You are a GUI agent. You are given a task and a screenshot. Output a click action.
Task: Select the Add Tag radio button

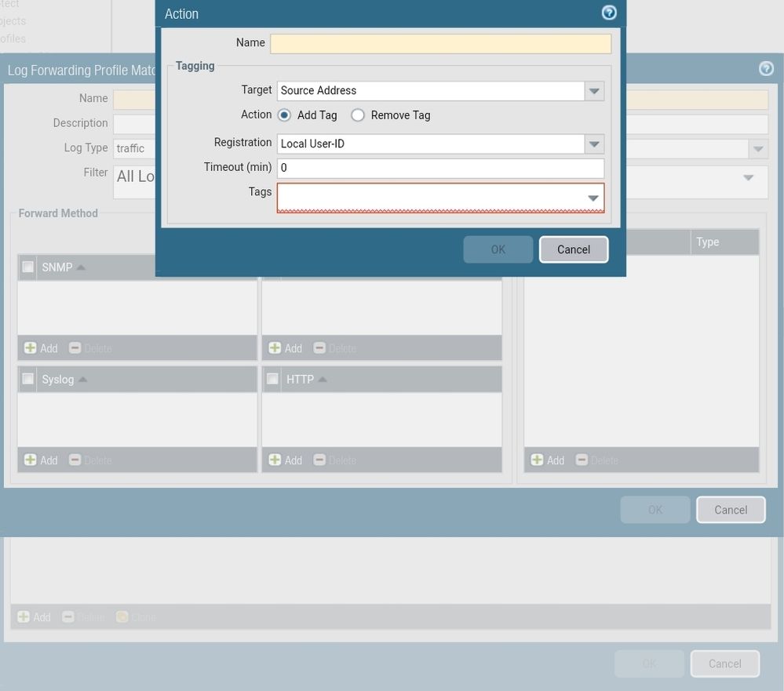pos(284,115)
